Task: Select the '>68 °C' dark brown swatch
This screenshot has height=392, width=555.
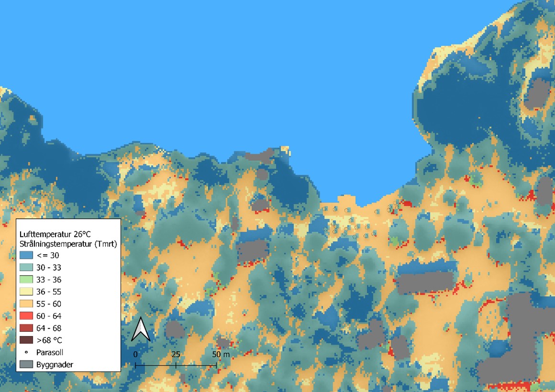Action: tap(27, 340)
